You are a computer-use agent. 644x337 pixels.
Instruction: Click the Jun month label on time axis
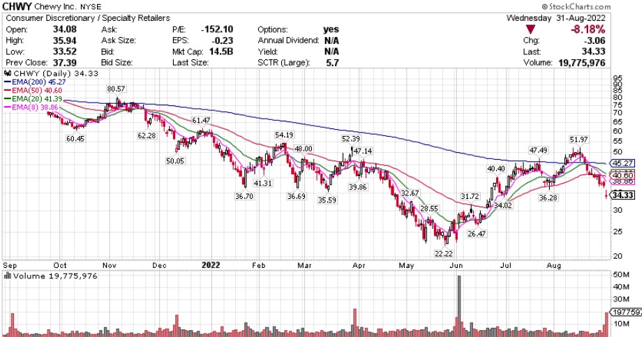456,266
